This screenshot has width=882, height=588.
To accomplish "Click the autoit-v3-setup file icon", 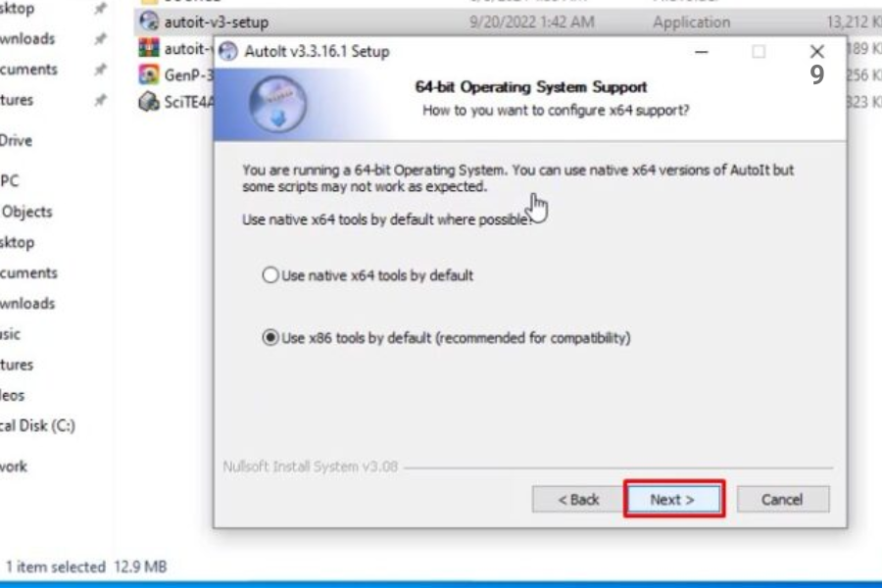I will (x=149, y=22).
